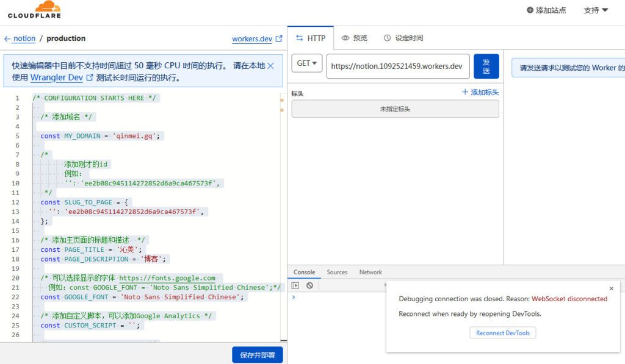Click the console prompt chevron
This screenshot has width=625, height=364.
tap(294, 297)
